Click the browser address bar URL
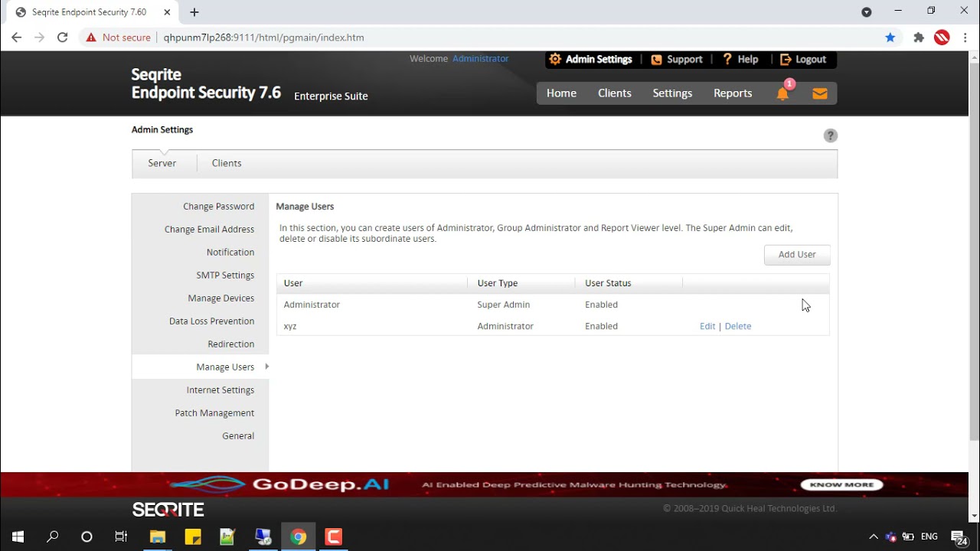Image resolution: width=980 pixels, height=551 pixels. pos(263,37)
